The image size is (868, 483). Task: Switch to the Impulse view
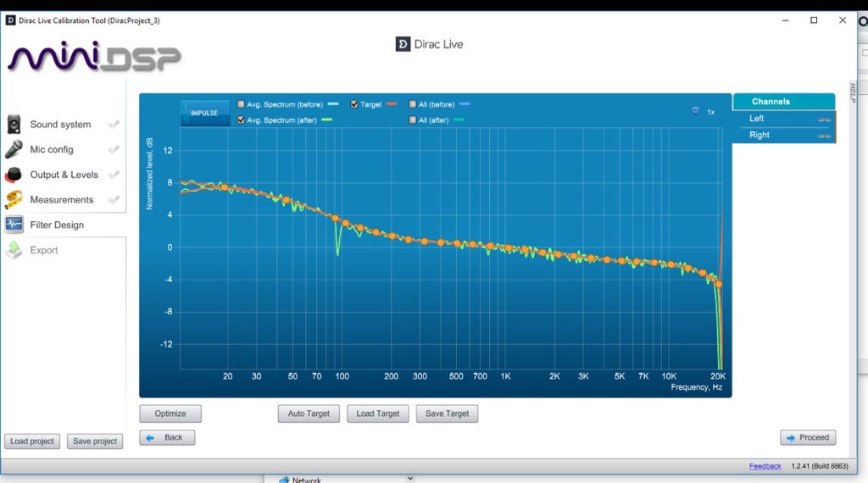click(204, 113)
